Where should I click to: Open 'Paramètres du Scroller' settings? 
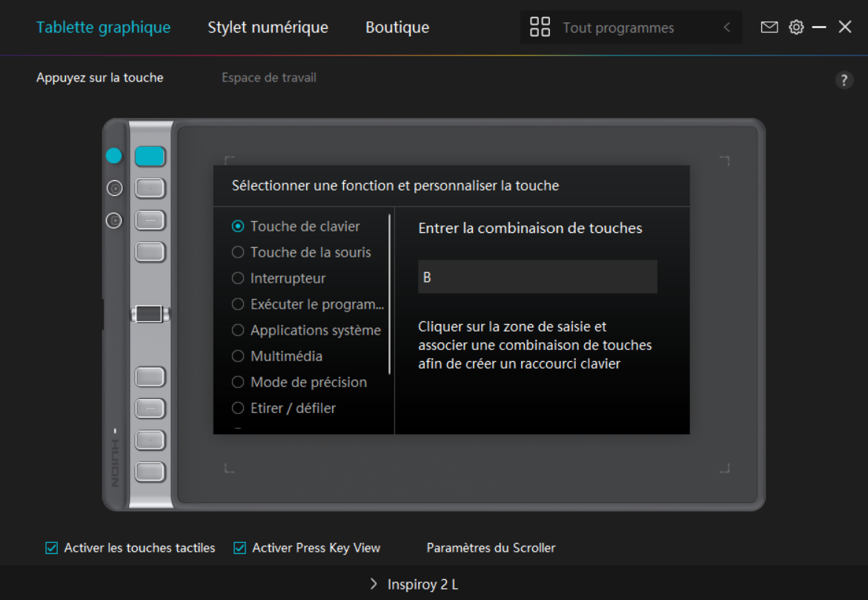pos(491,548)
